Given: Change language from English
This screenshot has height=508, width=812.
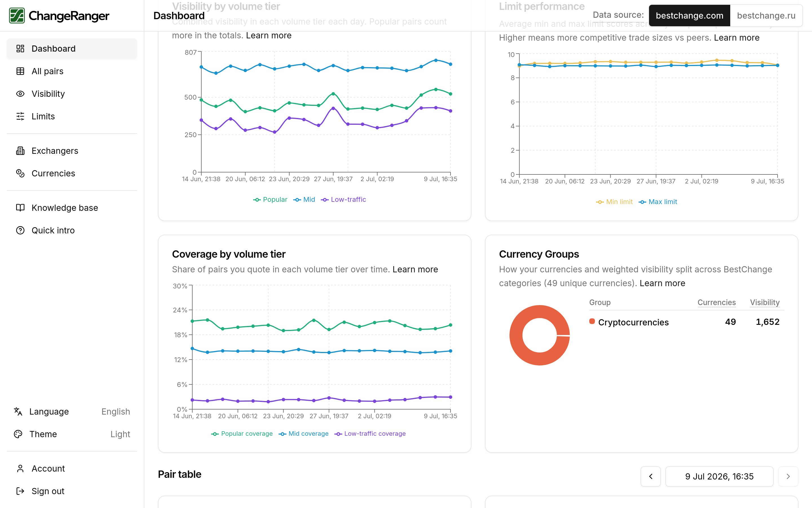Looking at the screenshot, I should pos(72,411).
